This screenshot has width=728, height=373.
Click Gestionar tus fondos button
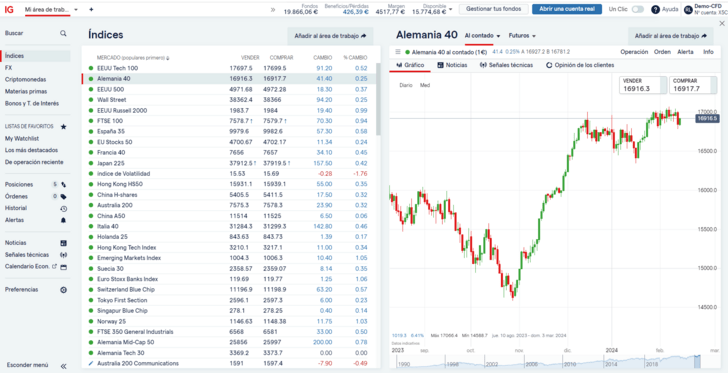[494, 9]
